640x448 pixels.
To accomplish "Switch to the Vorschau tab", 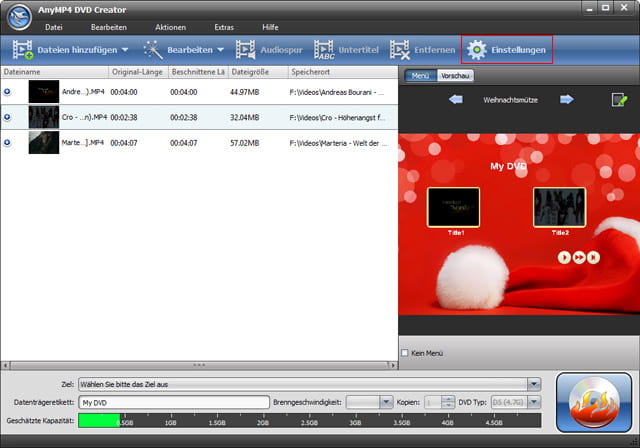I will [x=455, y=75].
